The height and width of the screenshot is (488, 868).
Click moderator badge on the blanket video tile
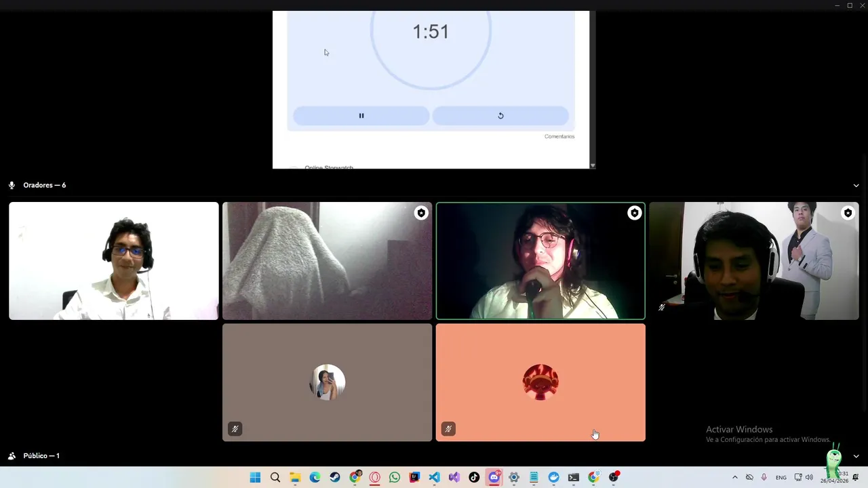[x=421, y=213]
